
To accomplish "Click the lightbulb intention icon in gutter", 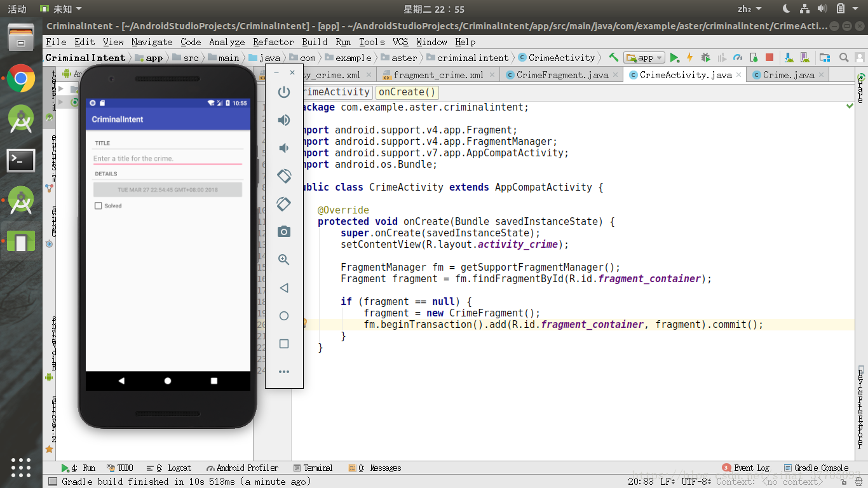I will click(x=304, y=323).
